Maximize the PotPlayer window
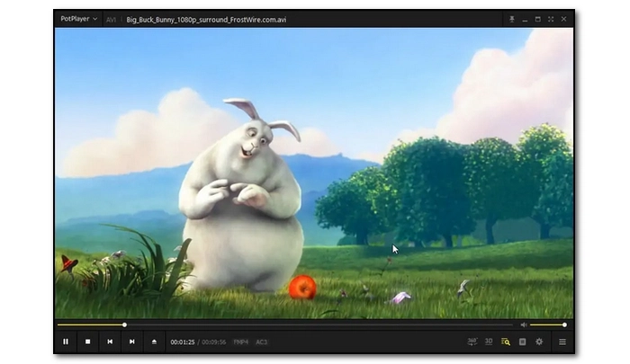The image size is (630, 364). [x=537, y=19]
